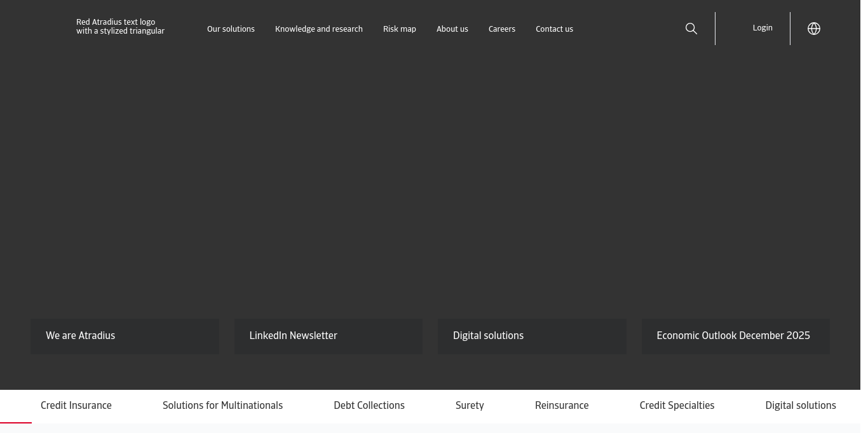Click the search magnifier icon

(691, 29)
